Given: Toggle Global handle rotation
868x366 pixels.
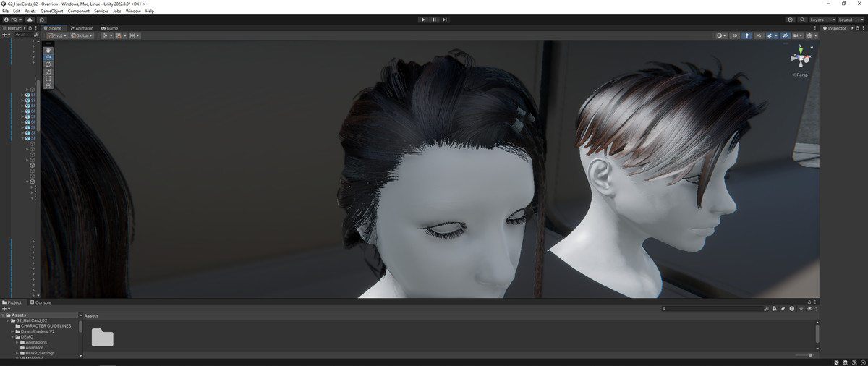Looking at the screenshot, I should pyautogui.click(x=82, y=35).
